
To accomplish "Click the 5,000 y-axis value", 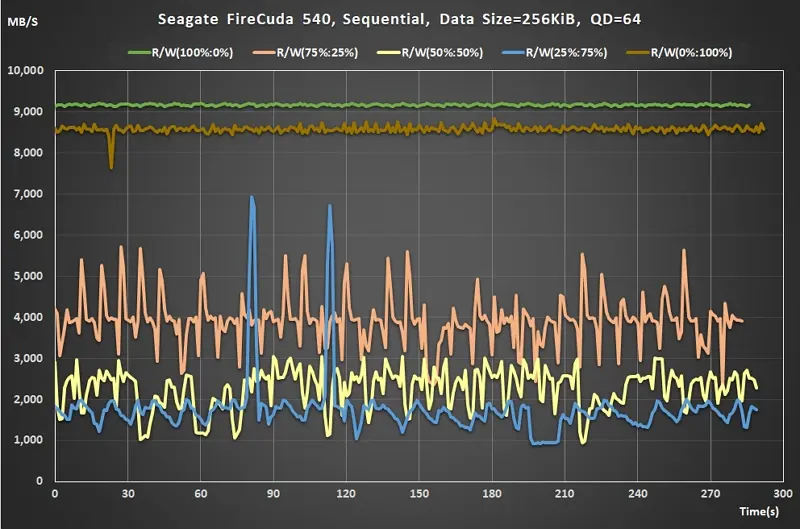I will [29, 276].
